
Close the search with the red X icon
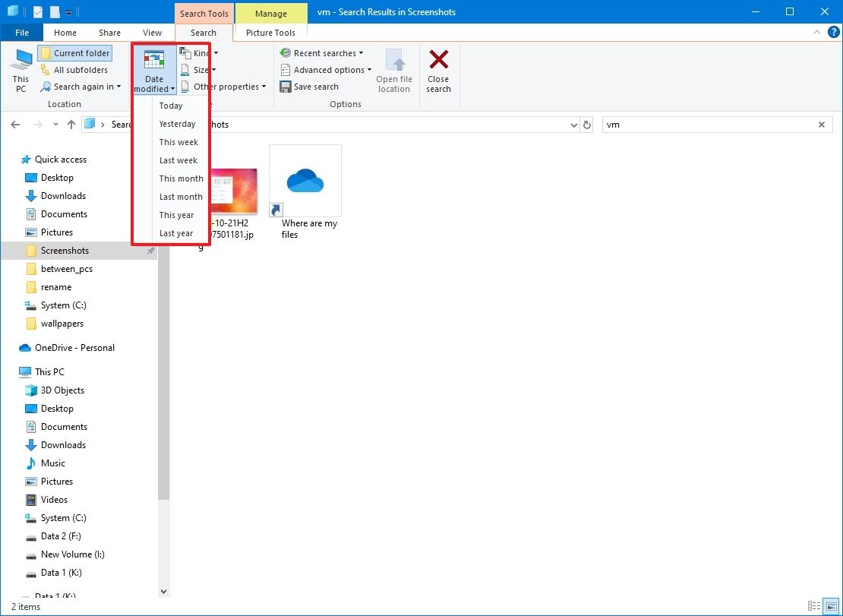[x=438, y=68]
